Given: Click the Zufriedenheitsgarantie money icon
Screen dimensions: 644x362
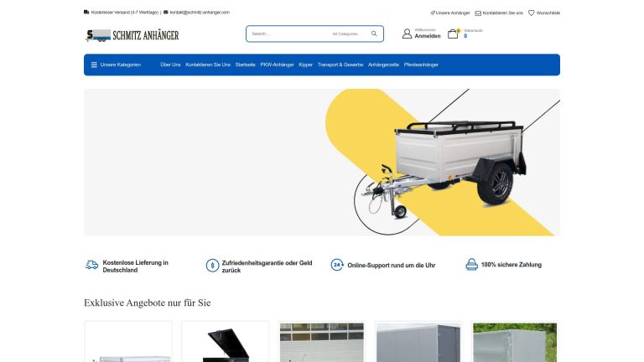Looking at the screenshot, I should pyautogui.click(x=212, y=266).
